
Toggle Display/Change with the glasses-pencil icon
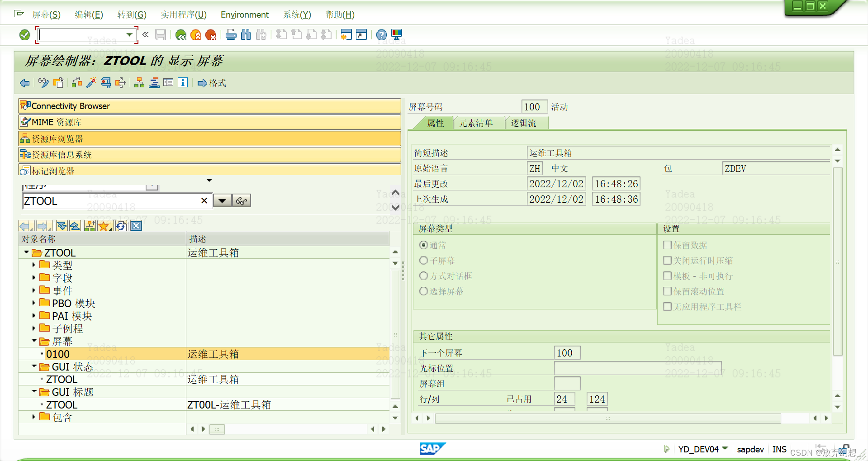pos(44,83)
